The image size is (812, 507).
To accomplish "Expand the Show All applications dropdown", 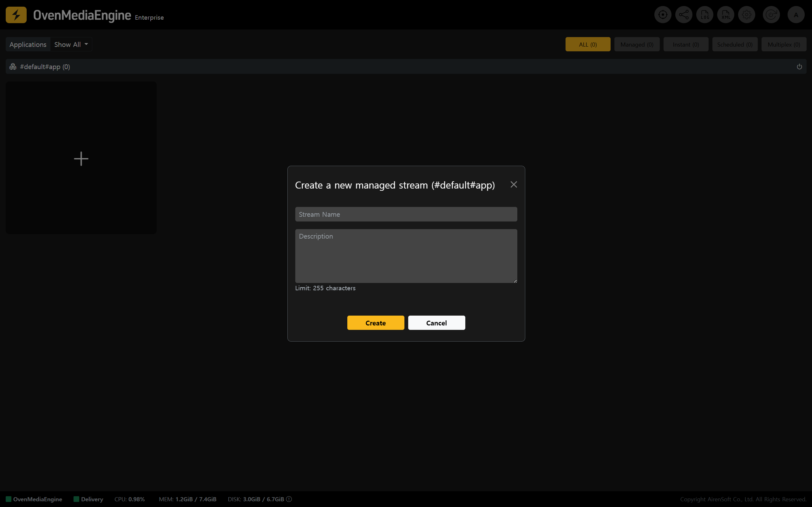I will point(71,44).
